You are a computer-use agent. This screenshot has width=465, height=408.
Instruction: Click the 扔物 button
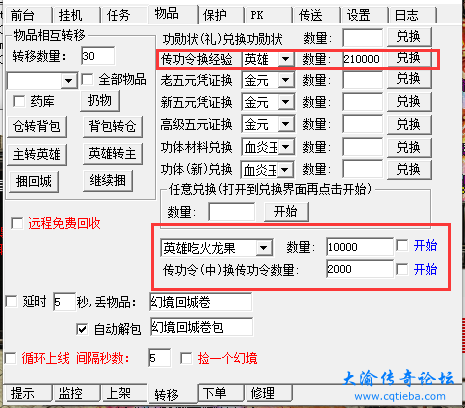(x=100, y=101)
